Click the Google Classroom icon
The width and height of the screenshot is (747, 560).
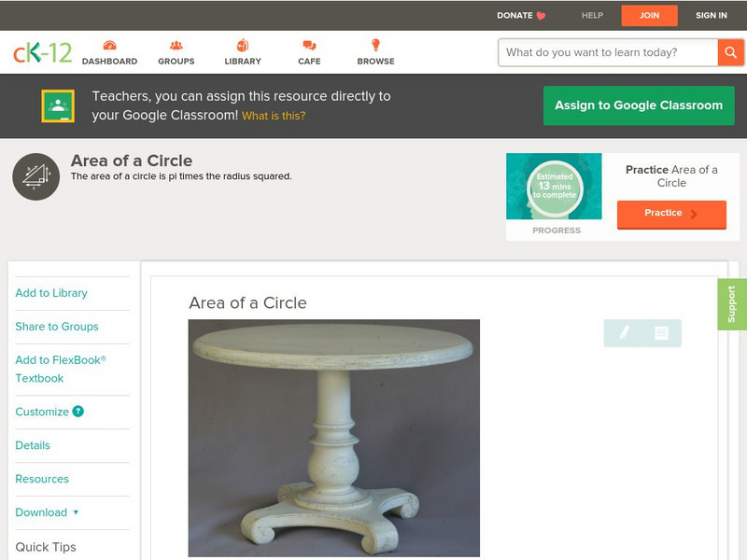coord(58,105)
